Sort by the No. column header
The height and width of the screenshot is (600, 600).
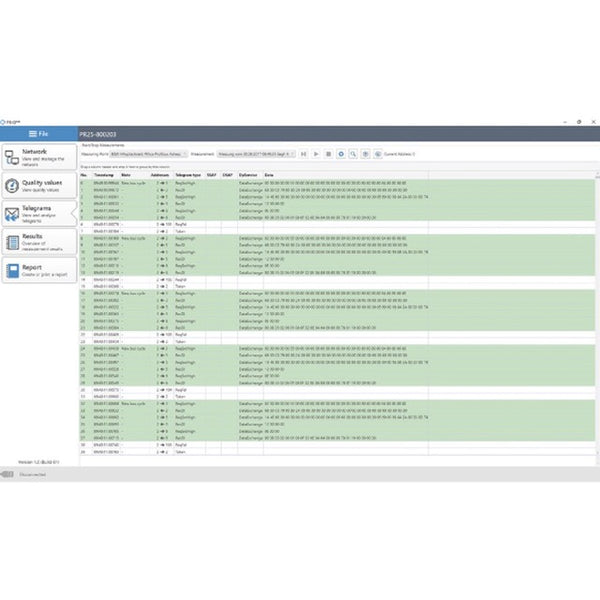click(86, 175)
